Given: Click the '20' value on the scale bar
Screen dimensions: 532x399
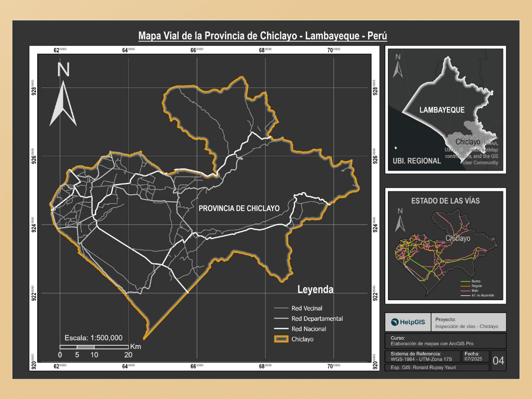Looking at the screenshot, I should pyautogui.click(x=128, y=355).
